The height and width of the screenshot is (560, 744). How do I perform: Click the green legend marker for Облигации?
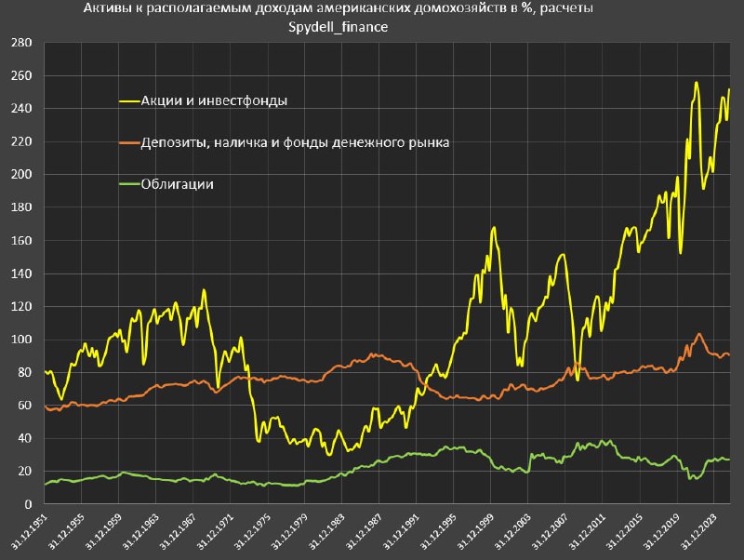pos(129,184)
